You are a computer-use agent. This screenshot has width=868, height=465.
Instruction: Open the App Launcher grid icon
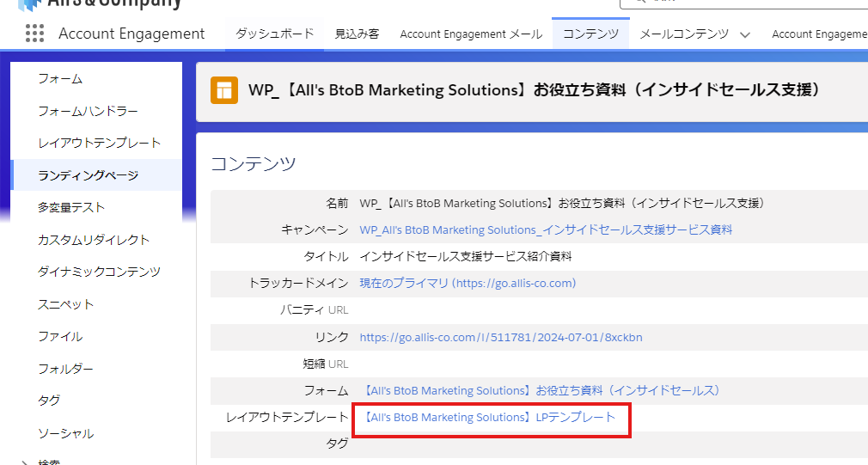coord(34,34)
